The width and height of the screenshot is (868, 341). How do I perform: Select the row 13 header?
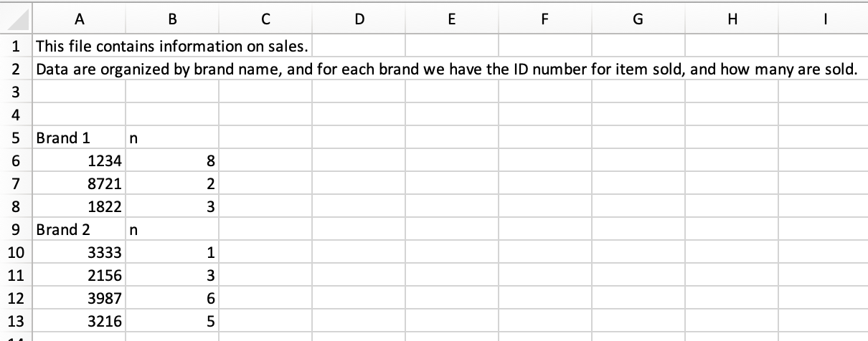click(x=15, y=321)
